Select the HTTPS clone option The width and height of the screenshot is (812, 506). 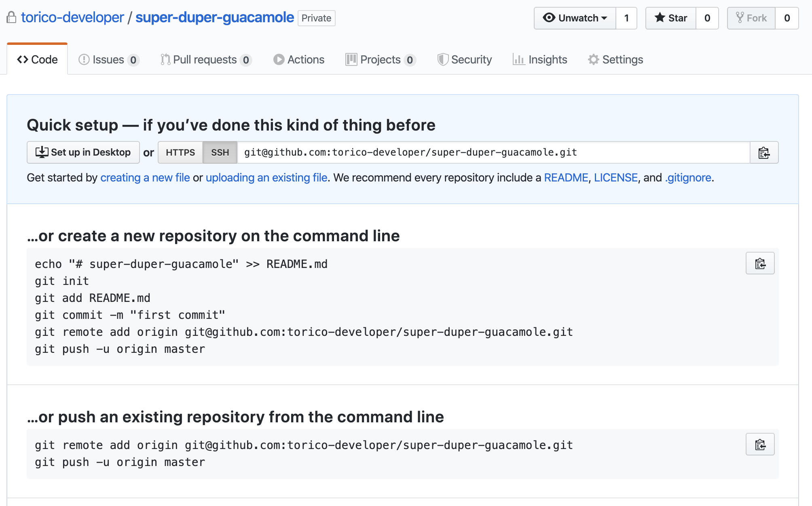180,152
